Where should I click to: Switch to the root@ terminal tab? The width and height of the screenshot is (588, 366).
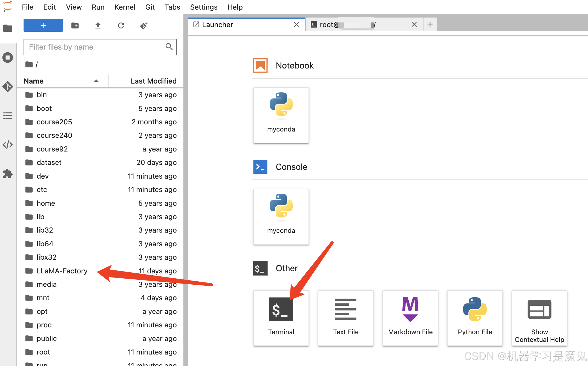click(x=364, y=25)
